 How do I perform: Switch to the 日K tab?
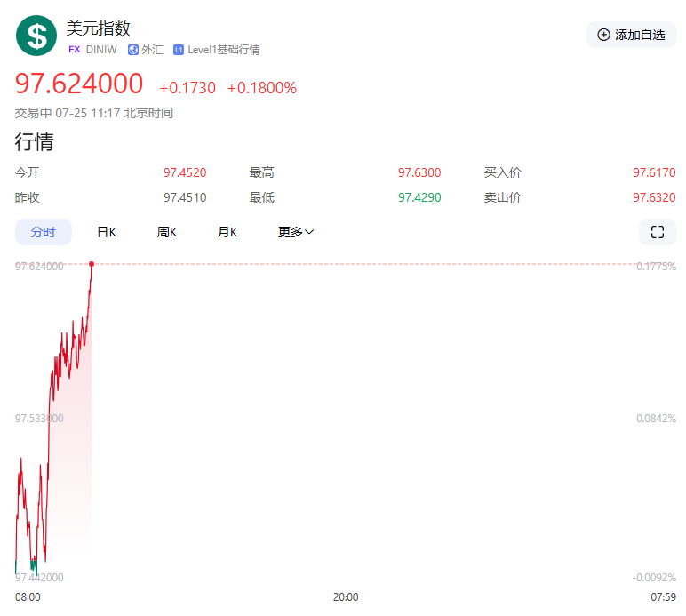click(x=107, y=232)
